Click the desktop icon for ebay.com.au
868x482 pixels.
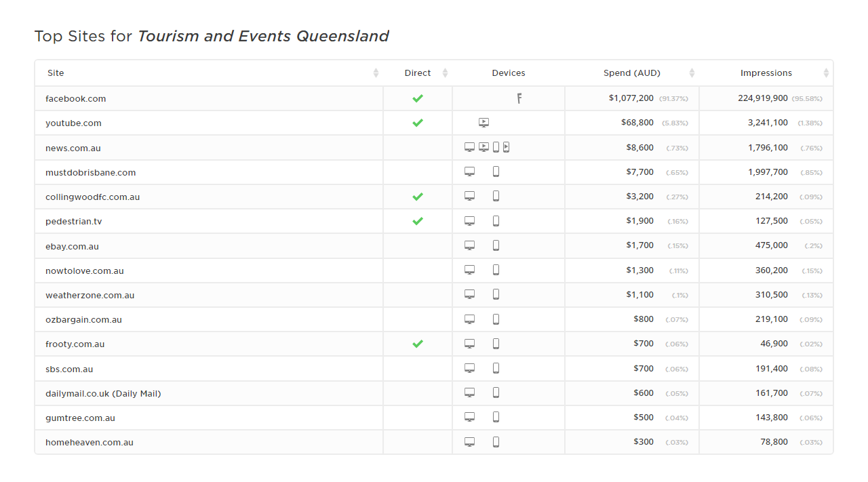coord(469,245)
